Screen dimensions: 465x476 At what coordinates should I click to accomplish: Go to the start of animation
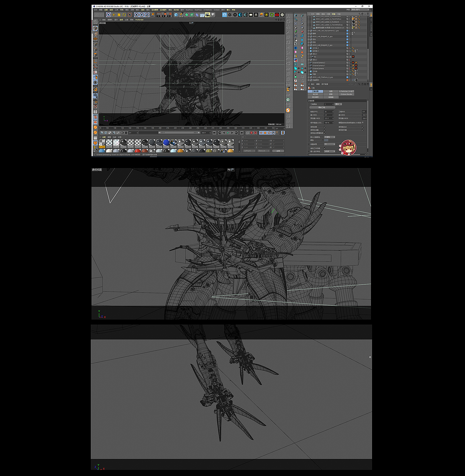coord(214,133)
